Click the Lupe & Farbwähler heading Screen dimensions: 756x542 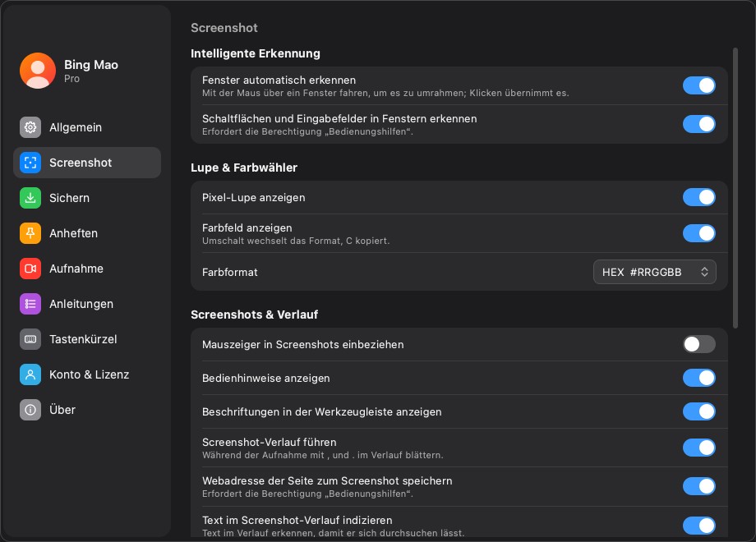(x=244, y=168)
